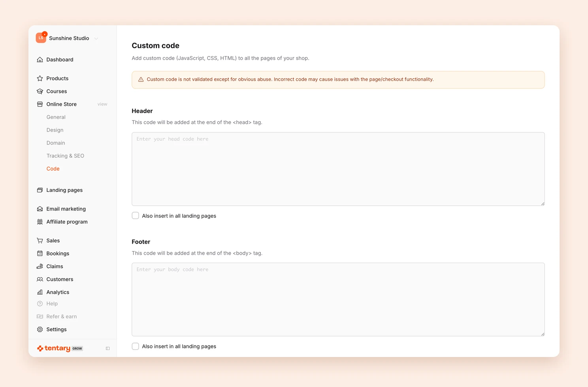Click the Dashboard home icon
588x387 pixels.
40,60
